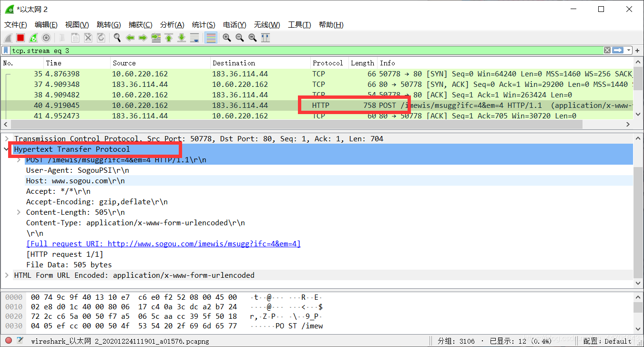Click the resize columns to fit icon

tap(266, 38)
